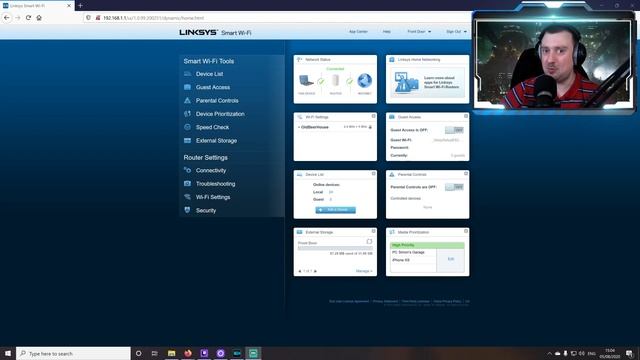640x360 pixels.
Task: Click the Privacy Statement footer link
Action: click(385, 302)
